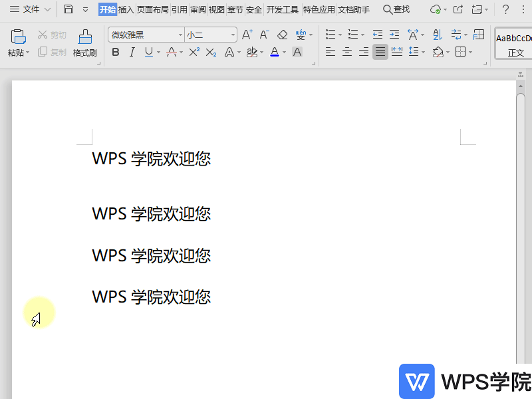The image size is (532, 399).
Task: Select justify alignment
Action: (380, 53)
